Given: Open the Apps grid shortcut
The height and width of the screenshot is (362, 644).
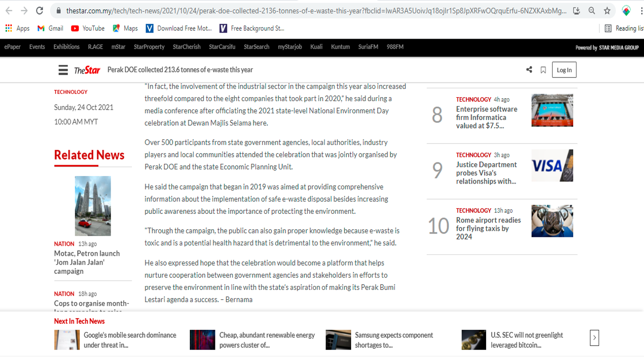Looking at the screenshot, I should click(17, 28).
